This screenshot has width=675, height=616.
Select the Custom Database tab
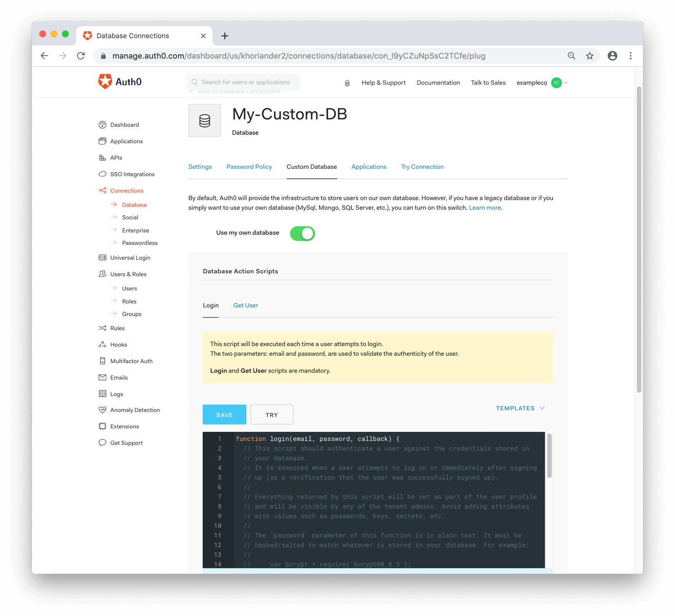click(312, 167)
